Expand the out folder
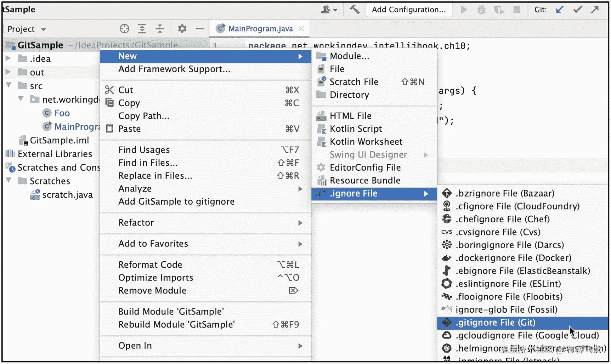 click(8, 72)
